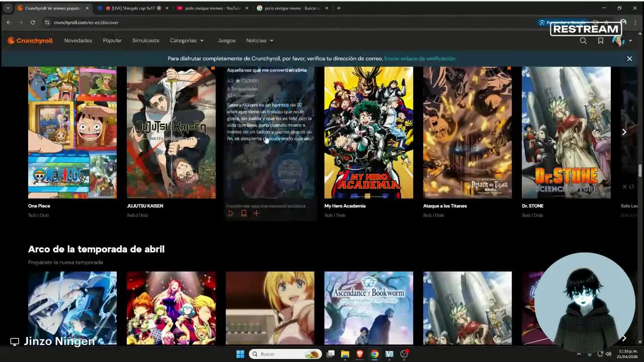Open the Windows Start menu
This screenshot has height=362, width=644.
click(x=240, y=354)
